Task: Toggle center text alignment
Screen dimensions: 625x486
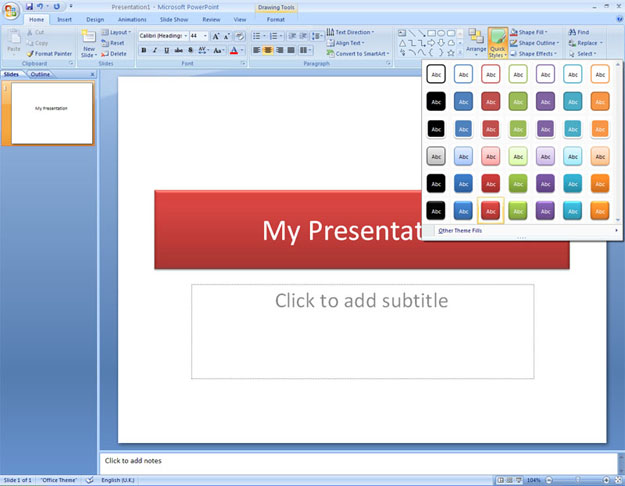Action: pyautogui.click(x=269, y=50)
